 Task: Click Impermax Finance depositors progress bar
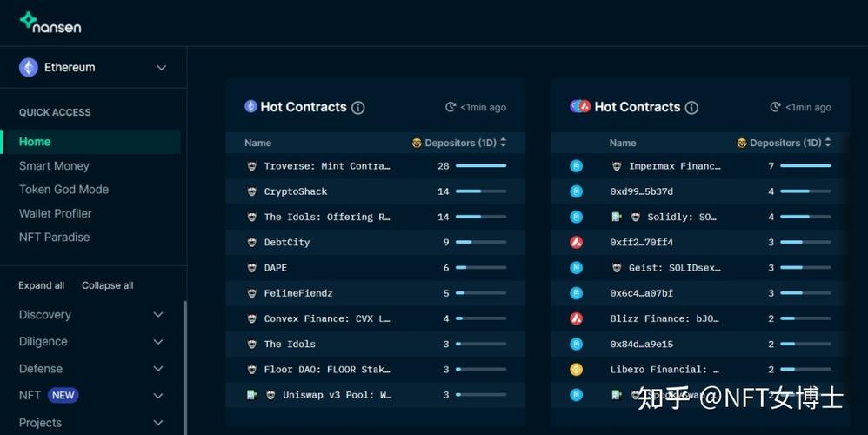pos(805,165)
